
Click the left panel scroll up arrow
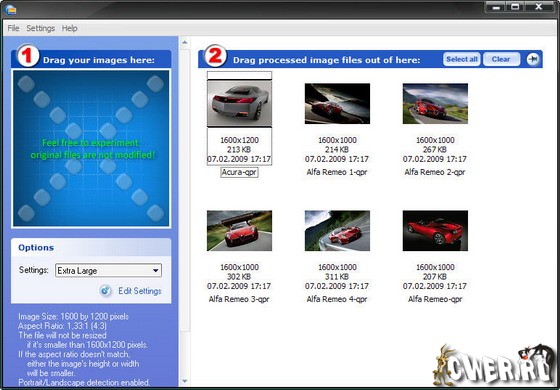tap(185, 43)
